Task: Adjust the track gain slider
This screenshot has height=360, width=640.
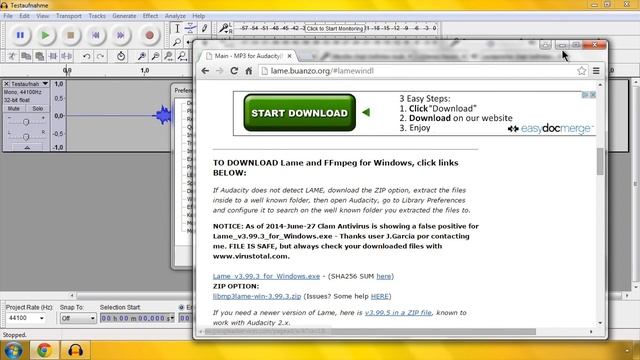Action: pos(26,122)
